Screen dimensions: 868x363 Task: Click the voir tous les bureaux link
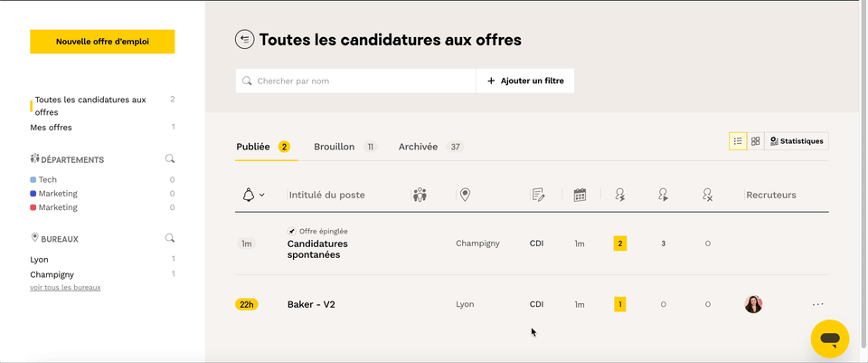pos(65,288)
